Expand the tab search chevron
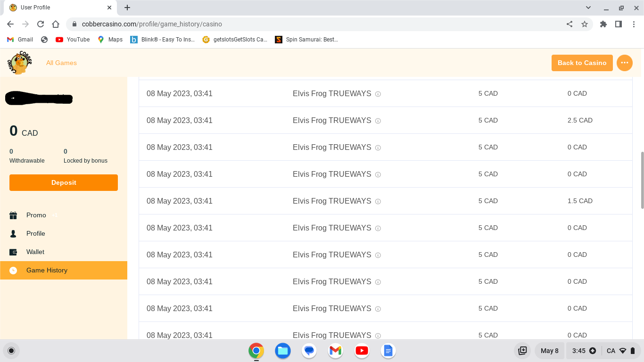Image resolution: width=644 pixels, height=362 pixels. pyautogui.click(x=588, y=8)
